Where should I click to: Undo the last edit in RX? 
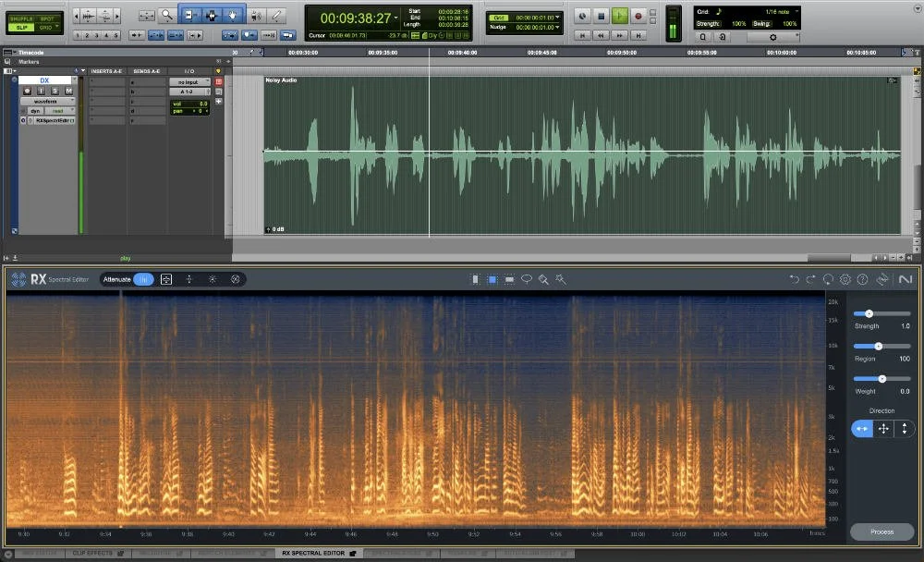tap(795, 278)
